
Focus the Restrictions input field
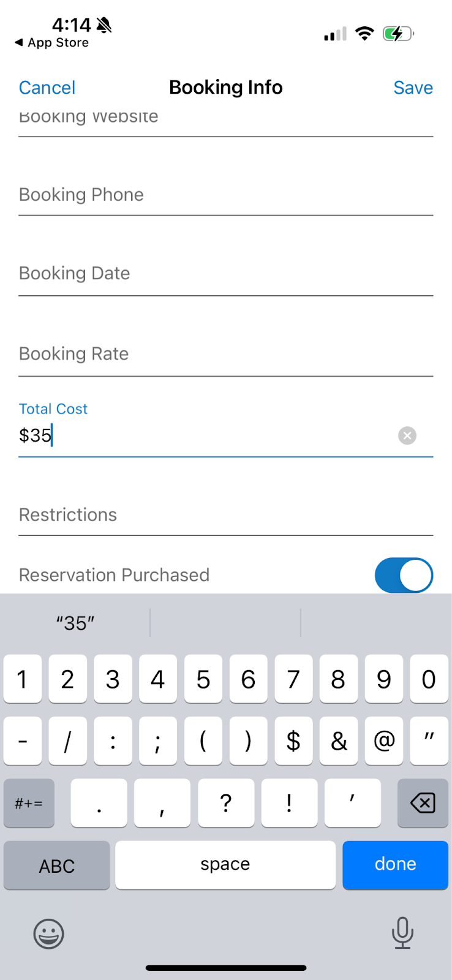[x=225, y=515]
